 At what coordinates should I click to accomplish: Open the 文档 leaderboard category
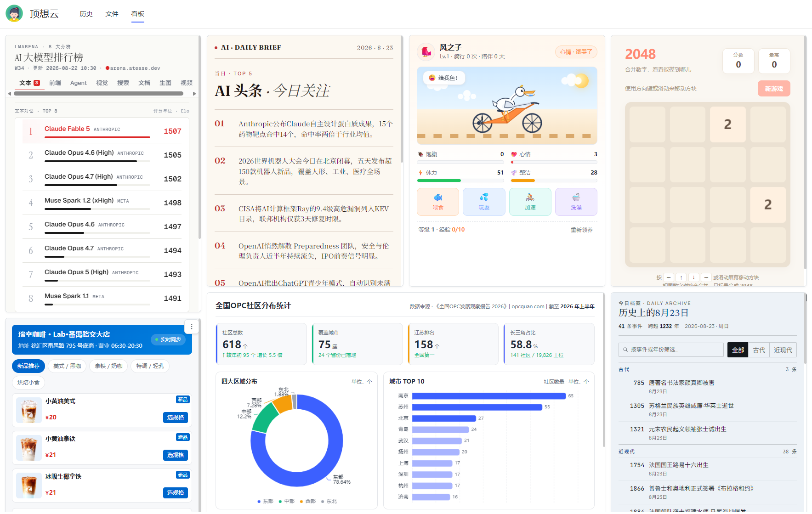pos(144,83)
